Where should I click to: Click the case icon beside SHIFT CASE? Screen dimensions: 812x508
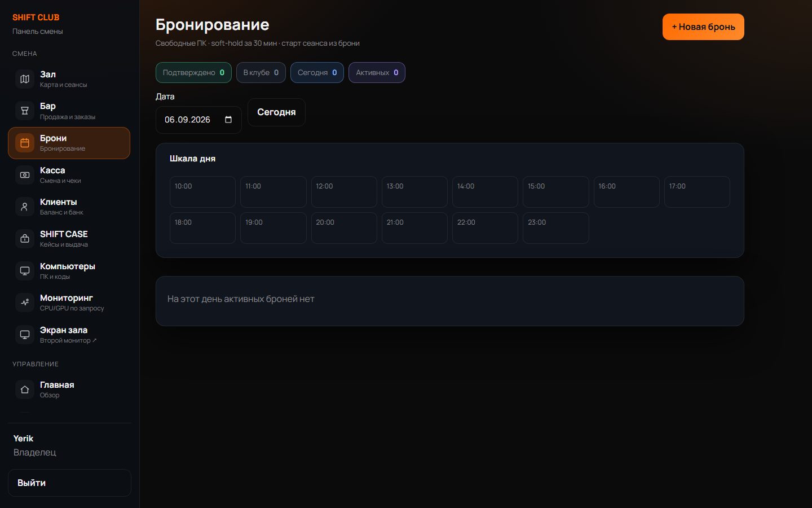pyautogui.click(x=25, y=239)
